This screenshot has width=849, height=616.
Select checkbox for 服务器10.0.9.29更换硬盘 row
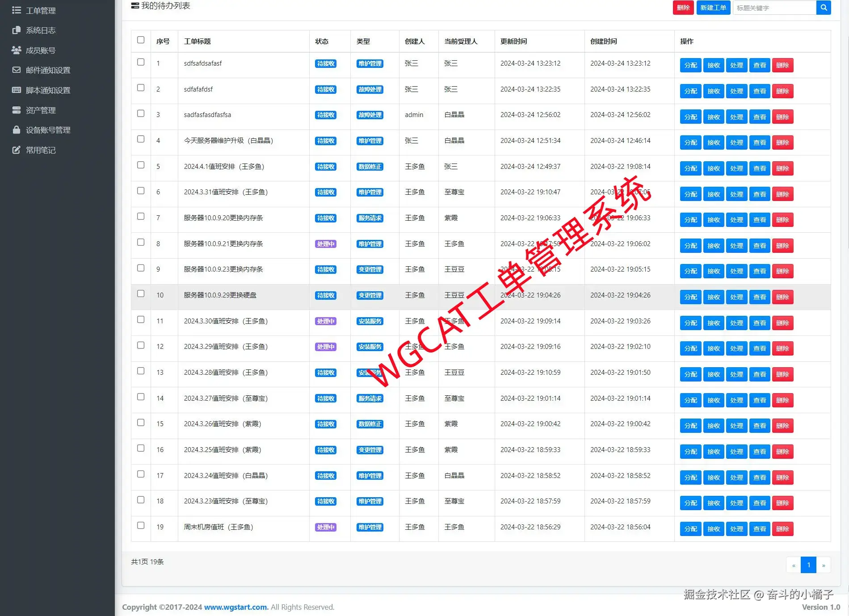point(141,294)
